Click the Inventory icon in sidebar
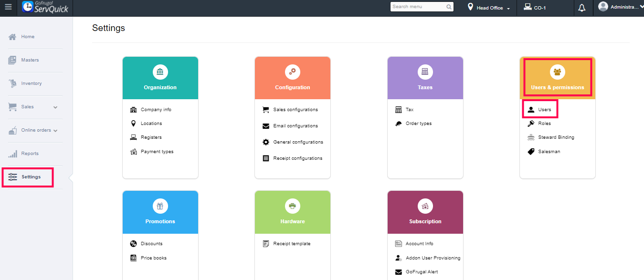The width and height of the screenshot is (644, 280). pos(12,83)
